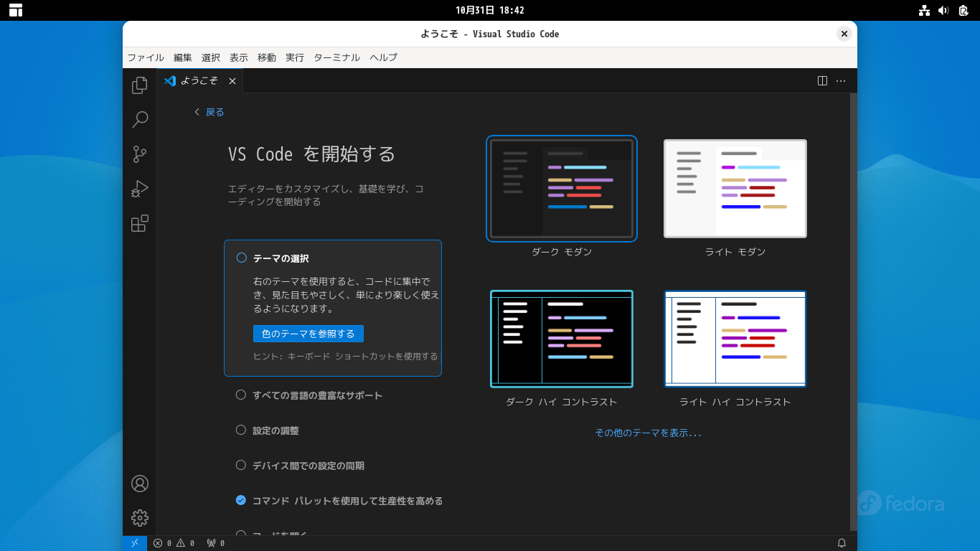Open the Run and Debug view
Image resolution: width=980 pixels, height=551 pixels.
[x=140, y=189]
